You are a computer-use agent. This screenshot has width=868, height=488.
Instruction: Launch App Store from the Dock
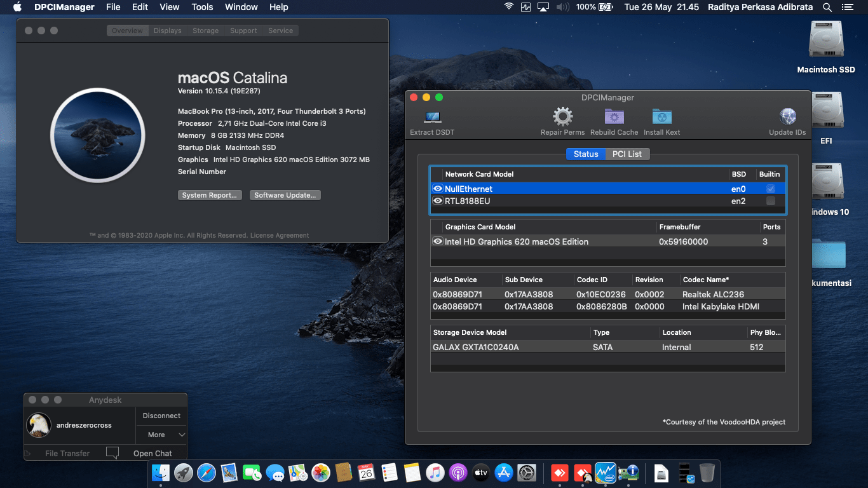pos(502,473)
